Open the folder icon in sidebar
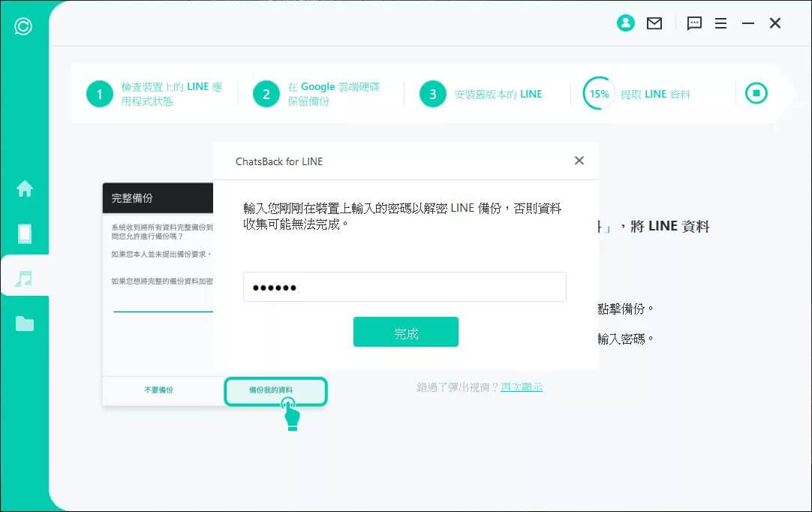The width and height of the screenshot is (812, 512). [24, 324]
